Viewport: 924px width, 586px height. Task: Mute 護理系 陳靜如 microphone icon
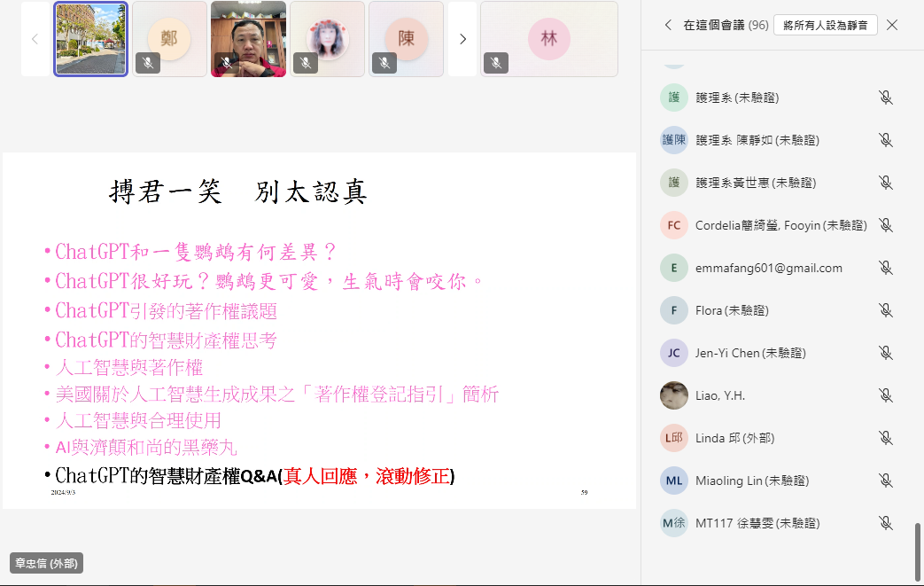pos(885,140)
